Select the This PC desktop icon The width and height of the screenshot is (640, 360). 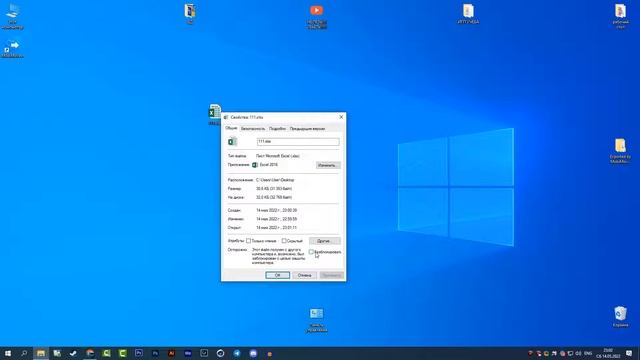pyautogui.click(x=12, y=16)
